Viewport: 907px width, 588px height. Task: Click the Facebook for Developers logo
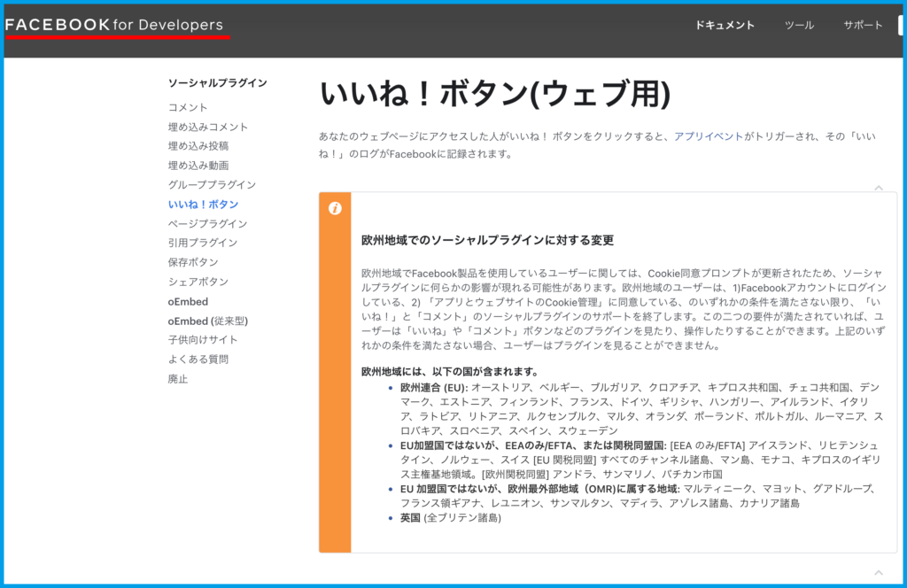pos(114,25)
